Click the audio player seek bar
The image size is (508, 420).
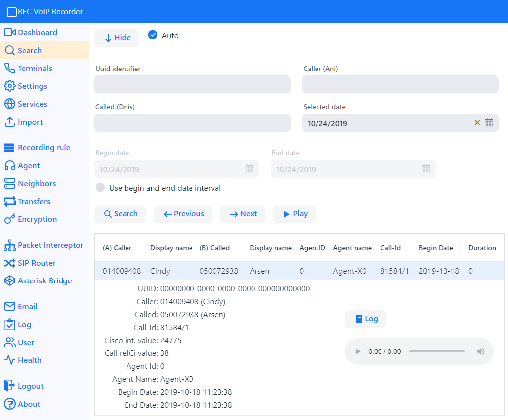(x=437, y=351)
